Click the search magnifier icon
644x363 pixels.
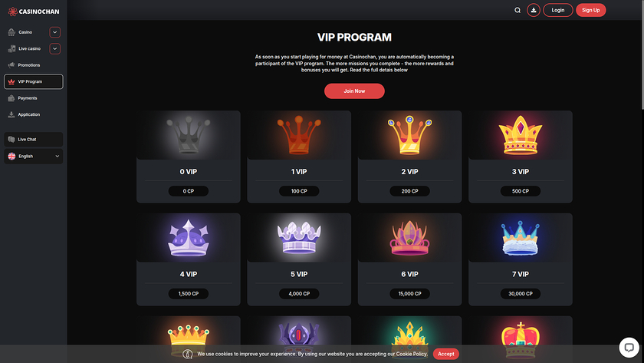(x=517, y=10)
